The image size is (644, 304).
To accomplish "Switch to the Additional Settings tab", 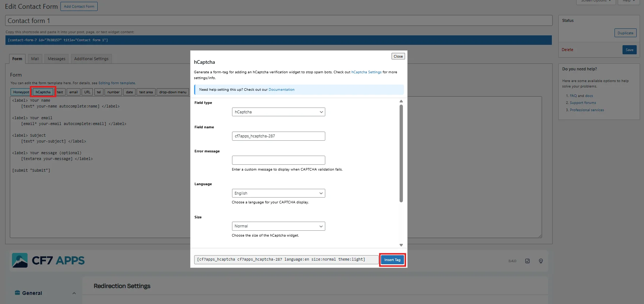I will tap(91, 59).
